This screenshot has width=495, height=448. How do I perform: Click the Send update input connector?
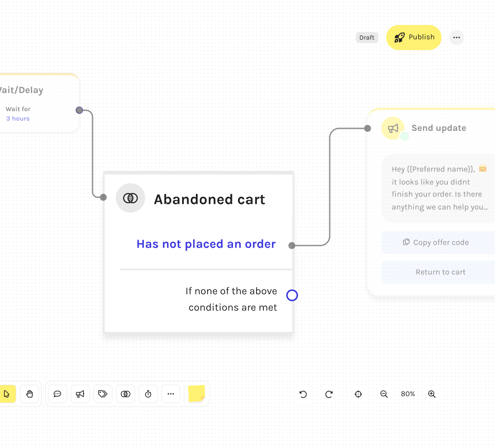[x=368, y=128]
